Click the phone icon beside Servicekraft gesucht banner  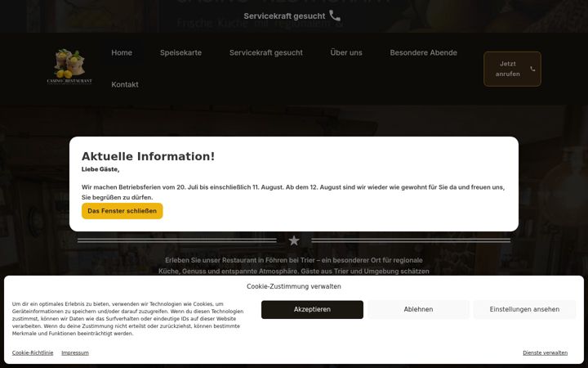335,16
